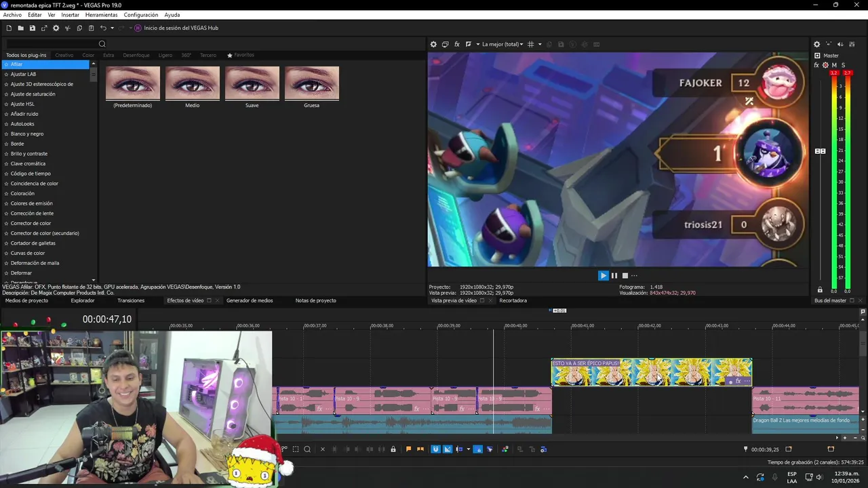Open project properties gear in main toolbar
This screenshot has height=488, width=868.
tap(56, 28)
